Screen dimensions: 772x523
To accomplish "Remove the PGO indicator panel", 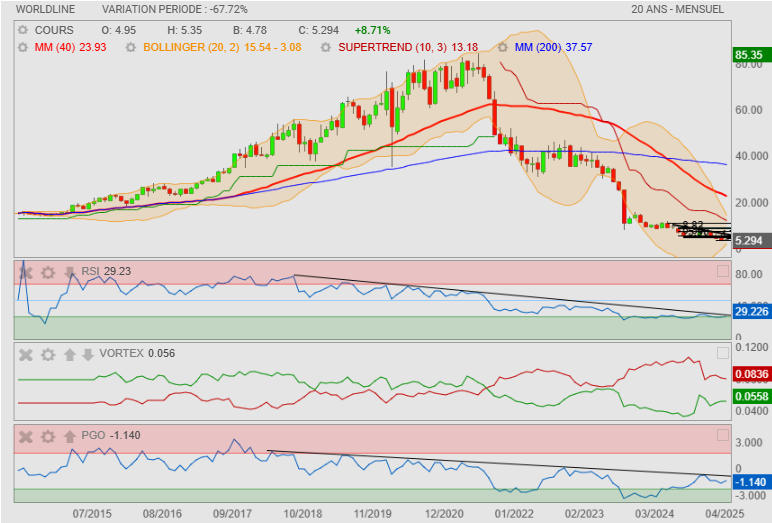I will tap(26, 437).
